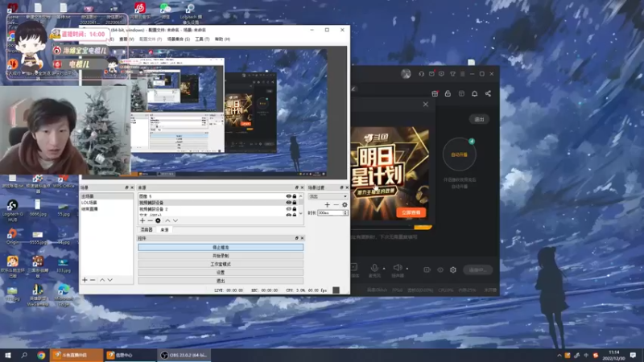Move the selected source up
This screenshot has width=644, height=362.
point(167,220)
